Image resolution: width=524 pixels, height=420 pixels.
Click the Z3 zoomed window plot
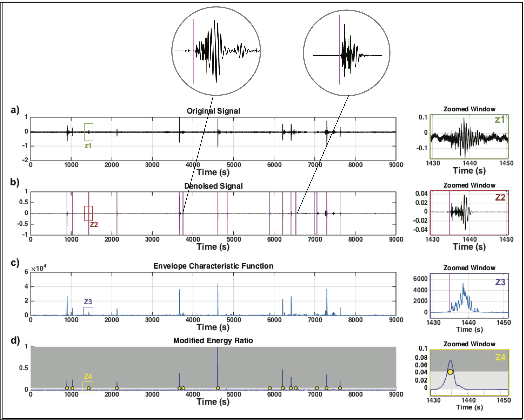(469, 296)
